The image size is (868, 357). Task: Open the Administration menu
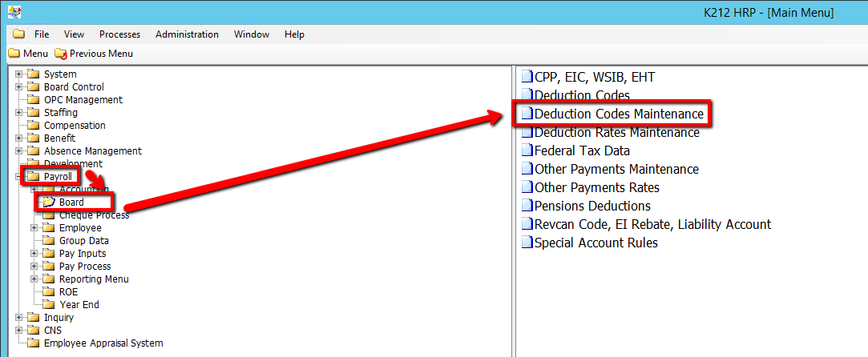click(x=187, y=34)
